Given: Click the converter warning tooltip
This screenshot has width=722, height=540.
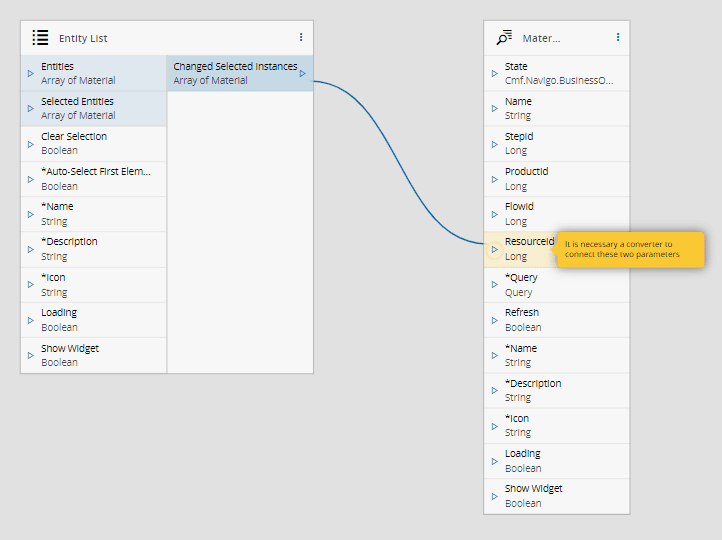Looking at the screenshot, I should pyautogui.click(x=630, y=249).
